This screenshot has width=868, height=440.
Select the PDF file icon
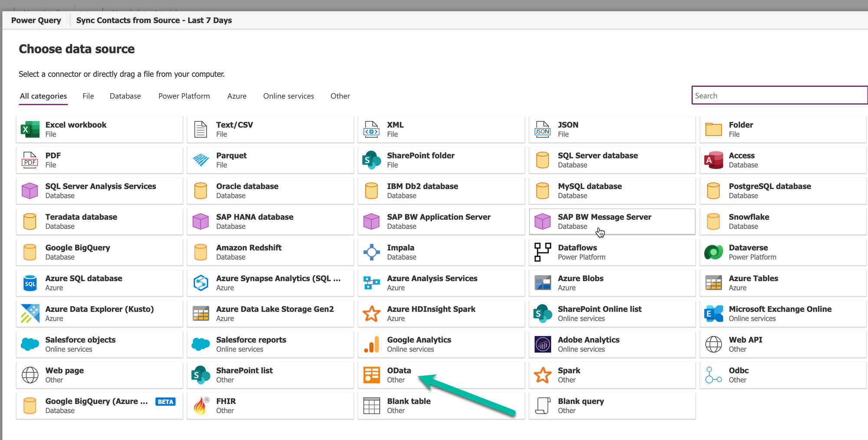(30, 160)
